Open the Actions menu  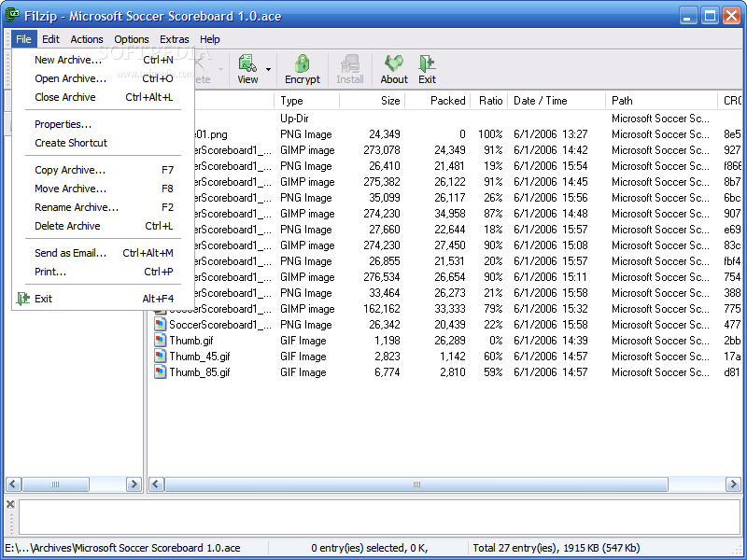click(87, 39)
